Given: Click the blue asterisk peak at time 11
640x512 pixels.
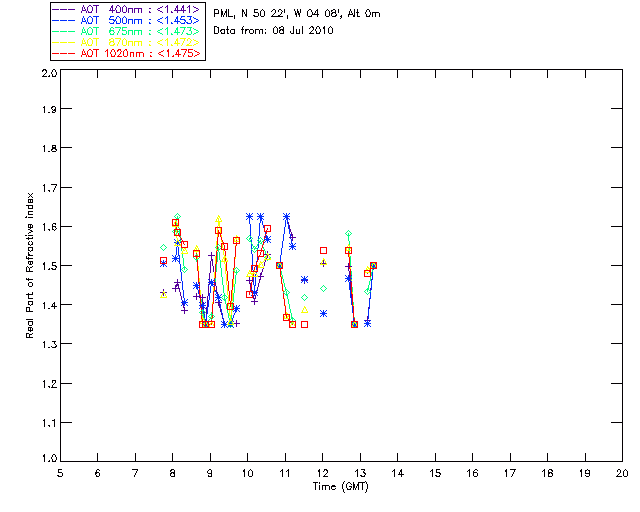Looking at the screenshot, I should pos(287,216).
